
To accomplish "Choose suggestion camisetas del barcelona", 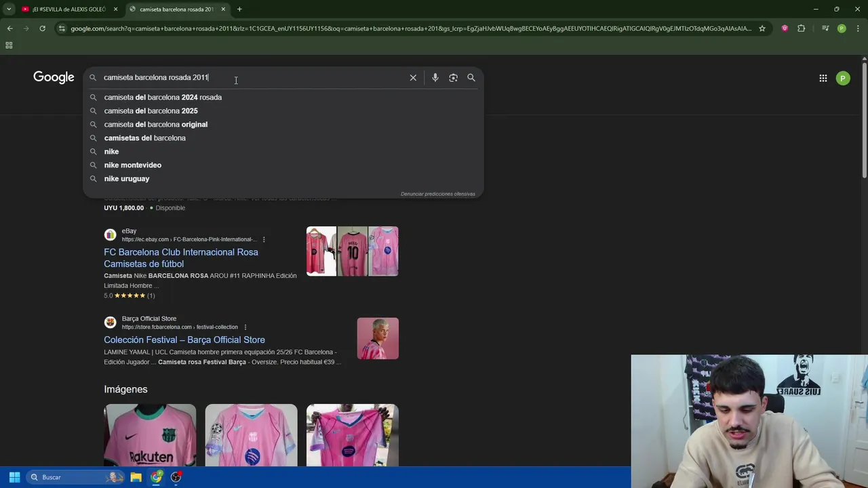I will [144, 138].
